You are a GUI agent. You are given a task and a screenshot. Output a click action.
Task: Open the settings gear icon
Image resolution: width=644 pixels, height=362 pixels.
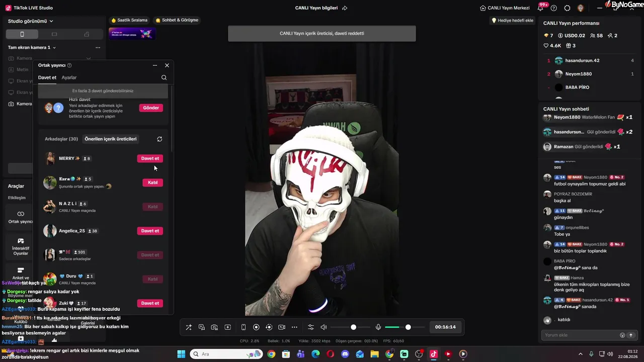[x=567, y=8]
